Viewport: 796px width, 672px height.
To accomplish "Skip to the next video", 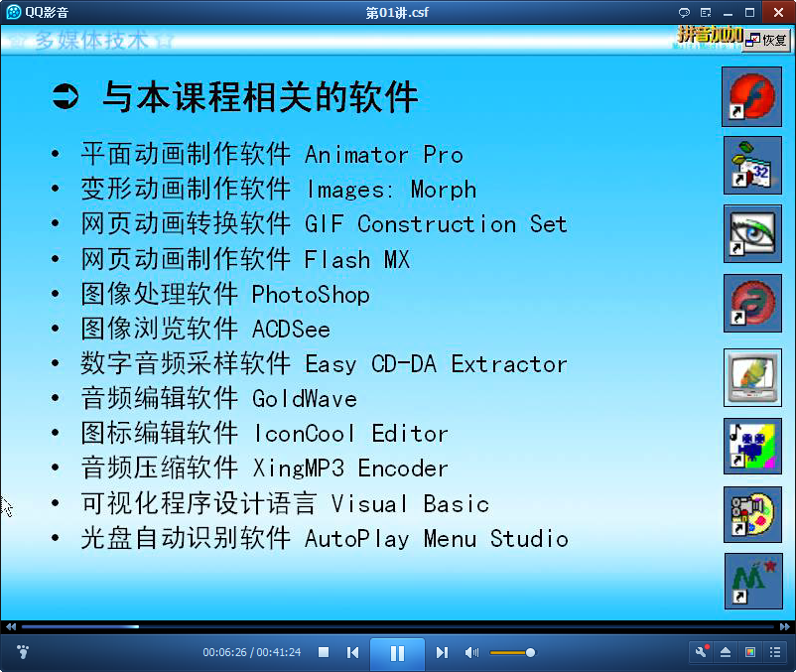I will [x=442, y=652].
